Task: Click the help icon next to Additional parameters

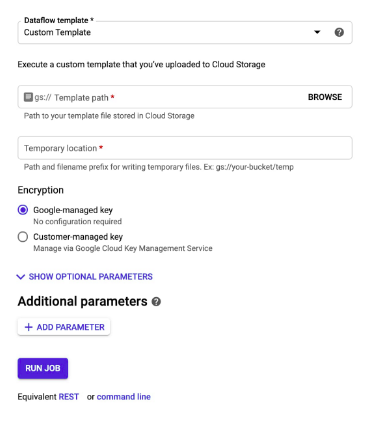Action: (x=156, y=302)
